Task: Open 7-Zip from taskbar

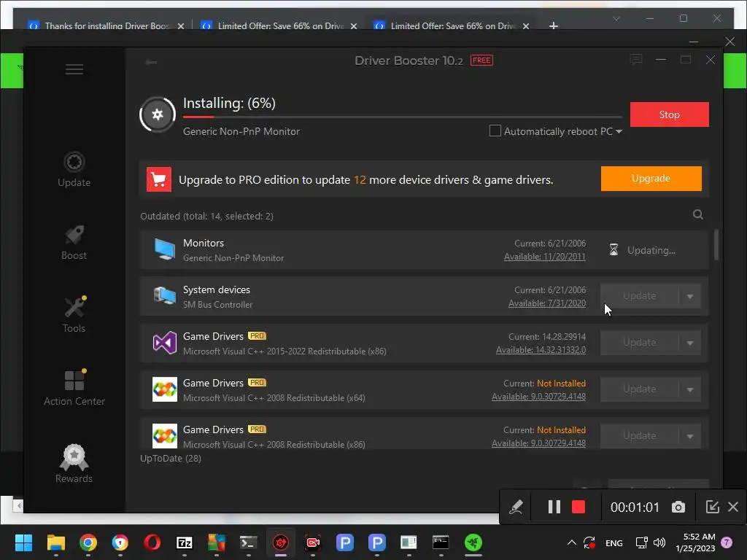Action: pos(185,542)
